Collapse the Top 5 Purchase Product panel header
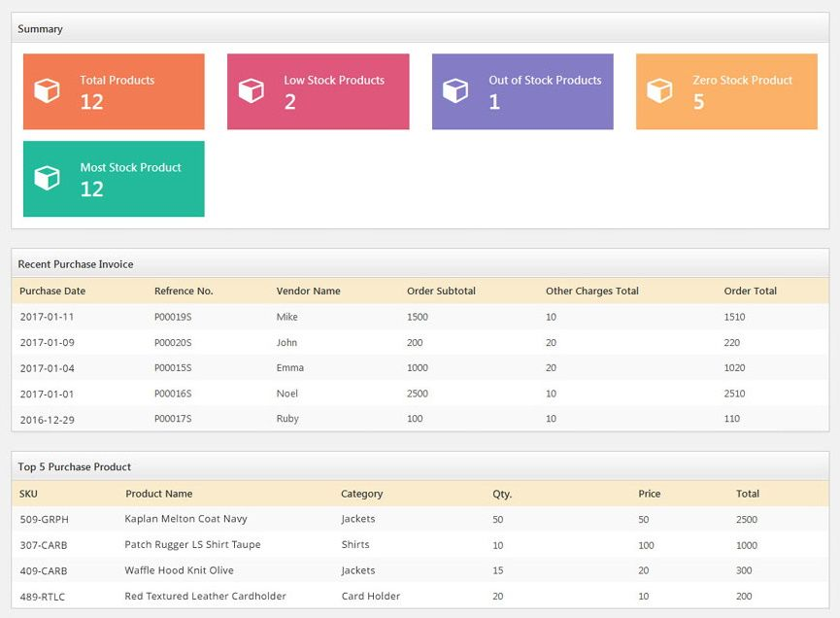The width and height of the screenshot is (840, 618). coord(420,466)
